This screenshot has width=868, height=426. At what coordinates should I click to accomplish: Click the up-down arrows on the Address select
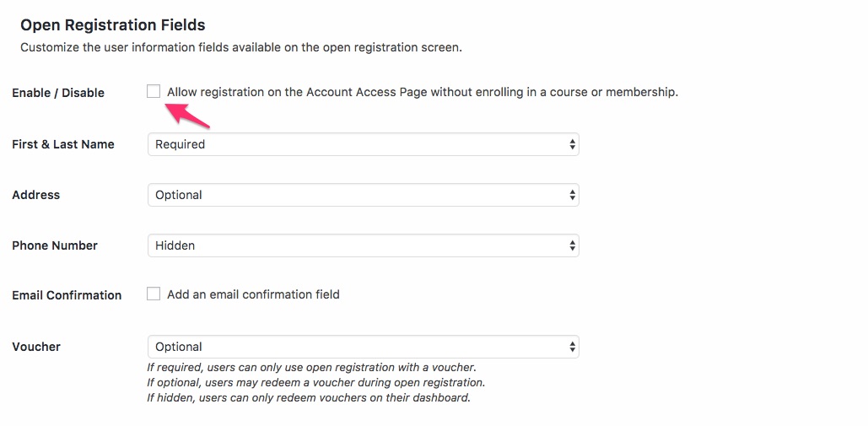click(573, 195)
